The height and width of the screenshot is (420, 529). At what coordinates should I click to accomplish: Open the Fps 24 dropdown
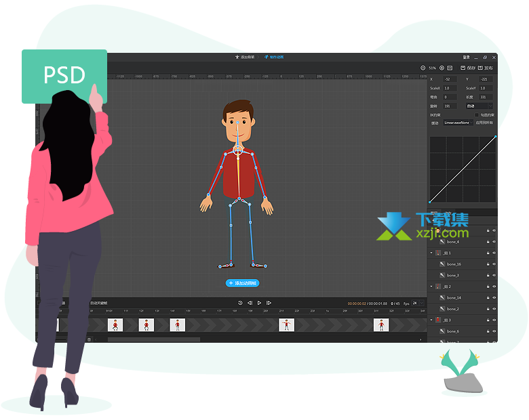point(418,303)
